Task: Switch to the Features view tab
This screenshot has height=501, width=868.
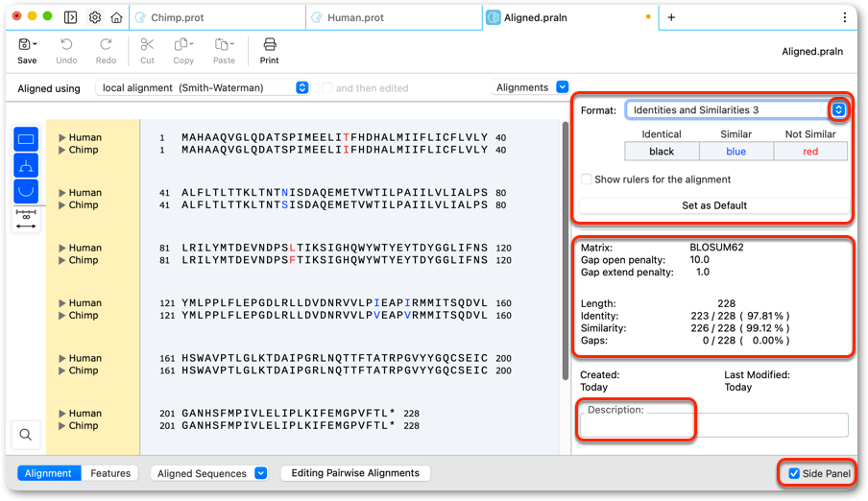Action: [x=110, y=473]
